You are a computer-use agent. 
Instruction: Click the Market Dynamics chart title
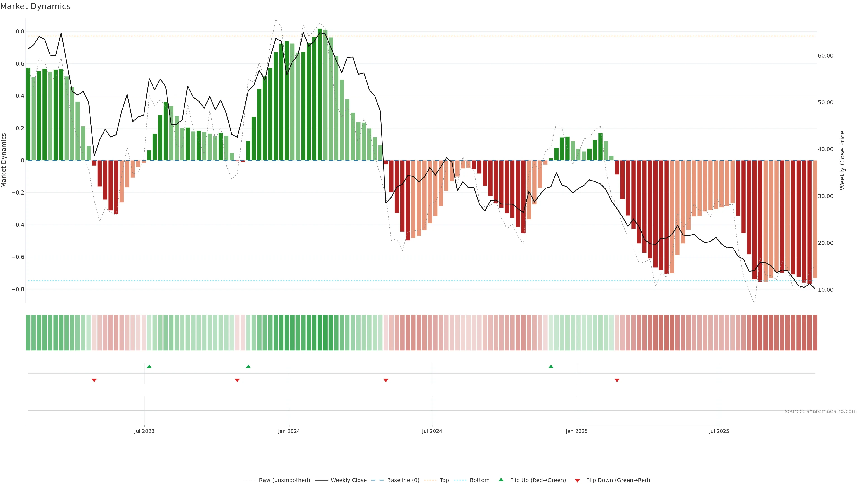35,6
